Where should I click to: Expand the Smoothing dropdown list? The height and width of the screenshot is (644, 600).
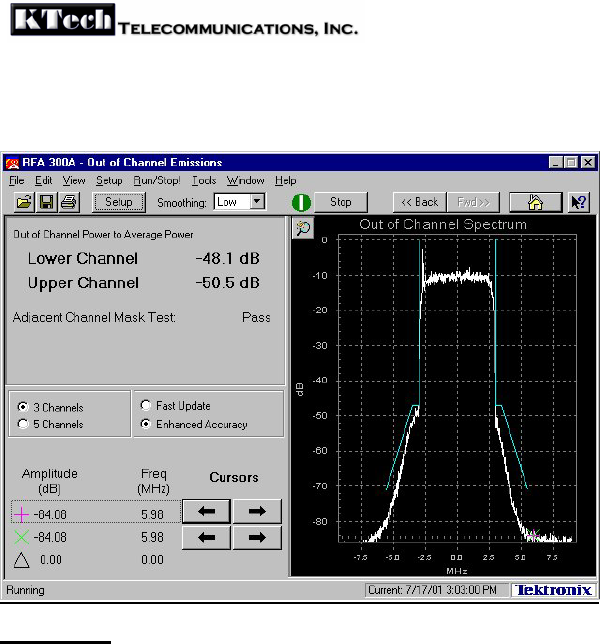[x=257, y=202]
